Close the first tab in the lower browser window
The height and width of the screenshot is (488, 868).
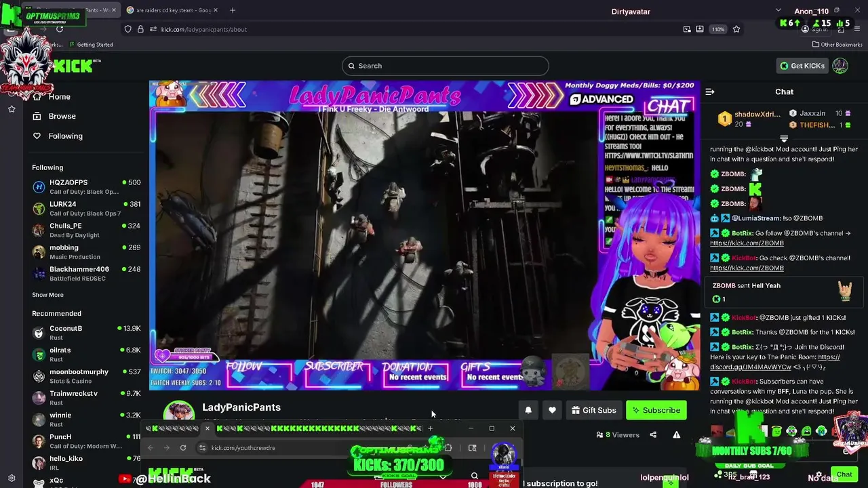[208, 428]
